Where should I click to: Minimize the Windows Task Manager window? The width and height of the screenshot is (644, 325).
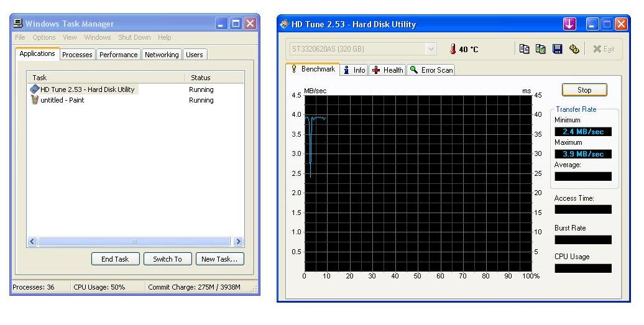tap(221, 24)
